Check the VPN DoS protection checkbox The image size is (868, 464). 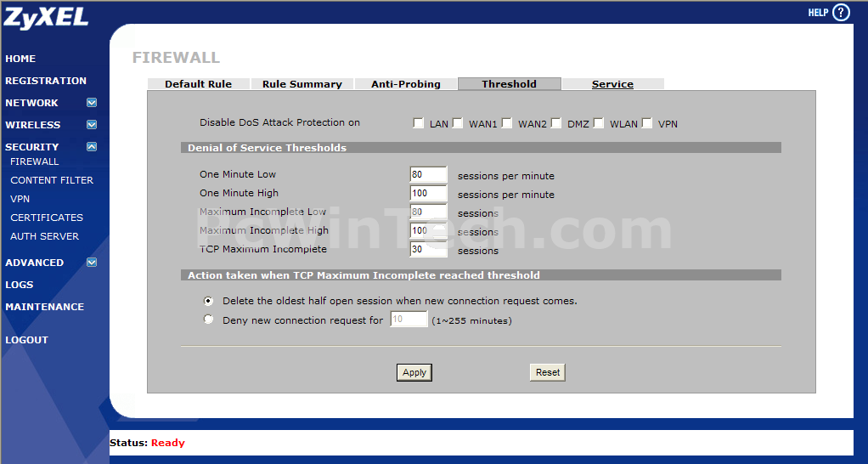point(646,123)
